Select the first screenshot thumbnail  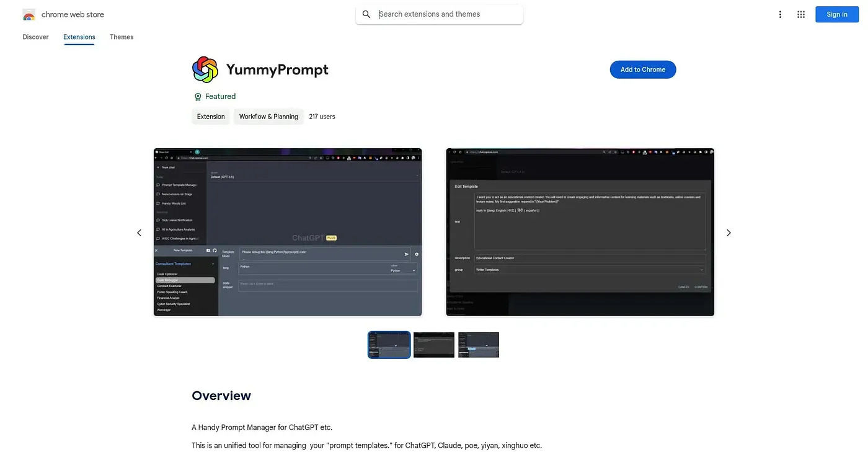(x=389, y=345)
